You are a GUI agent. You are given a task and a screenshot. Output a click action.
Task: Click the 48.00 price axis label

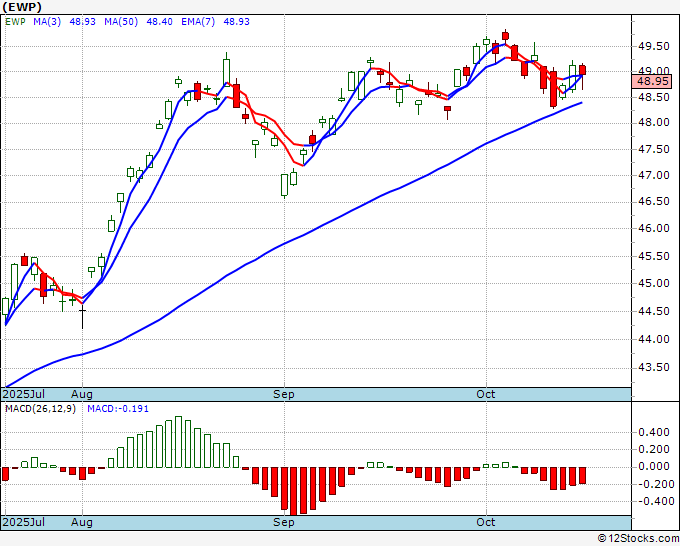(654, 123)
